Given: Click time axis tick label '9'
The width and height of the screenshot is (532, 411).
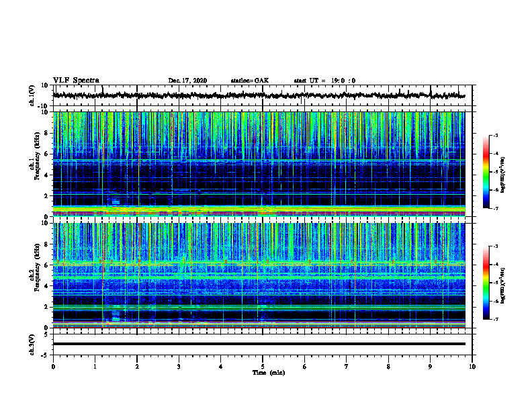Looking at the screenshot, I should click(430, 367).
